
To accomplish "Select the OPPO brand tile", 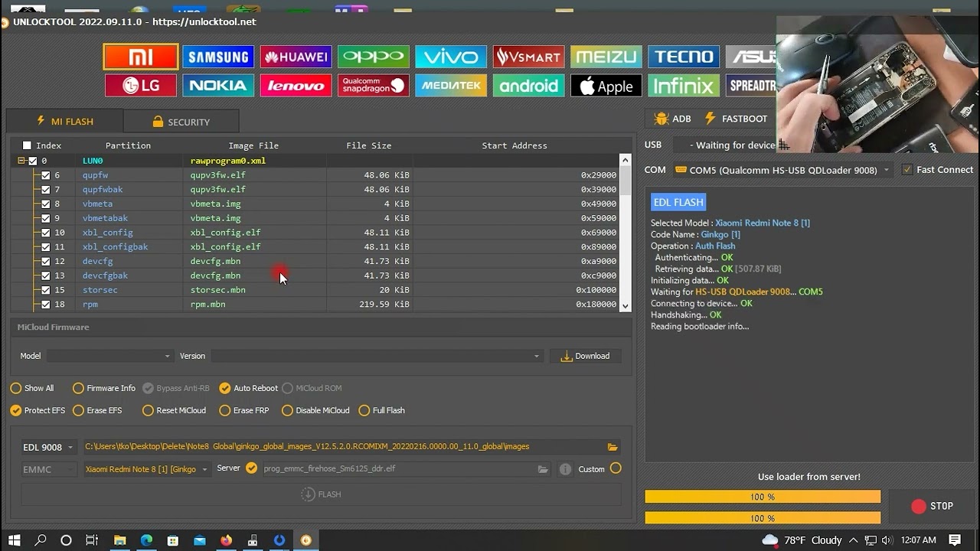I will pyautogui.click(x=374, y=57).
